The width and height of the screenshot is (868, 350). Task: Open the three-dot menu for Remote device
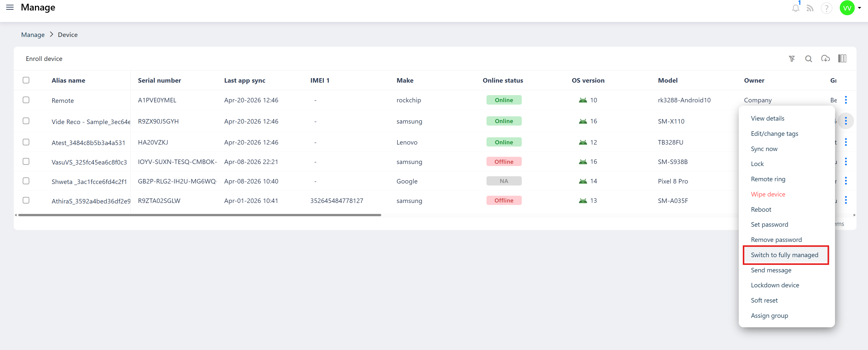click(x=846, y=100)
